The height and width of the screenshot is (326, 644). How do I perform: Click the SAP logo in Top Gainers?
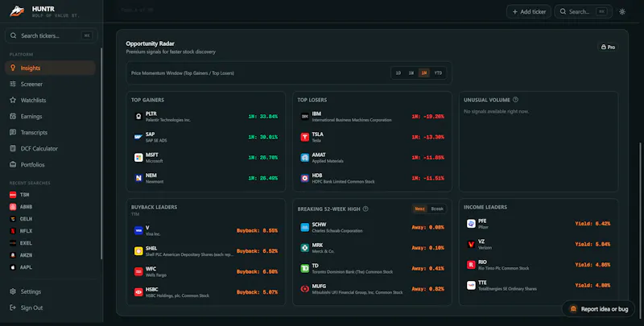(138, 137)
